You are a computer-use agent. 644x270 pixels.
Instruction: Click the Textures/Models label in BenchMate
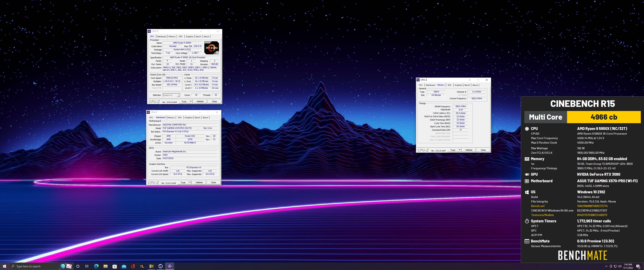542,215
